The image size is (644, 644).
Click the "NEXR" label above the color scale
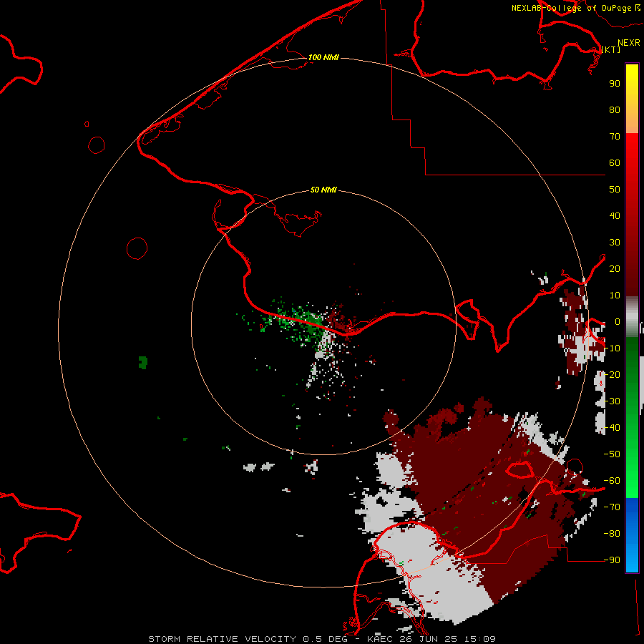coord(629,43)
